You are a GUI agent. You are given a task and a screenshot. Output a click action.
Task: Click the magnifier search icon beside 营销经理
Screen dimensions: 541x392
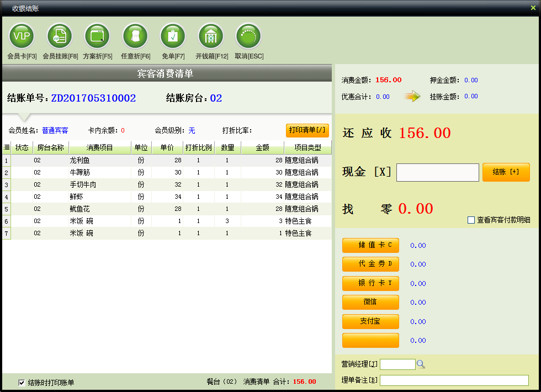tap(421, 364)
